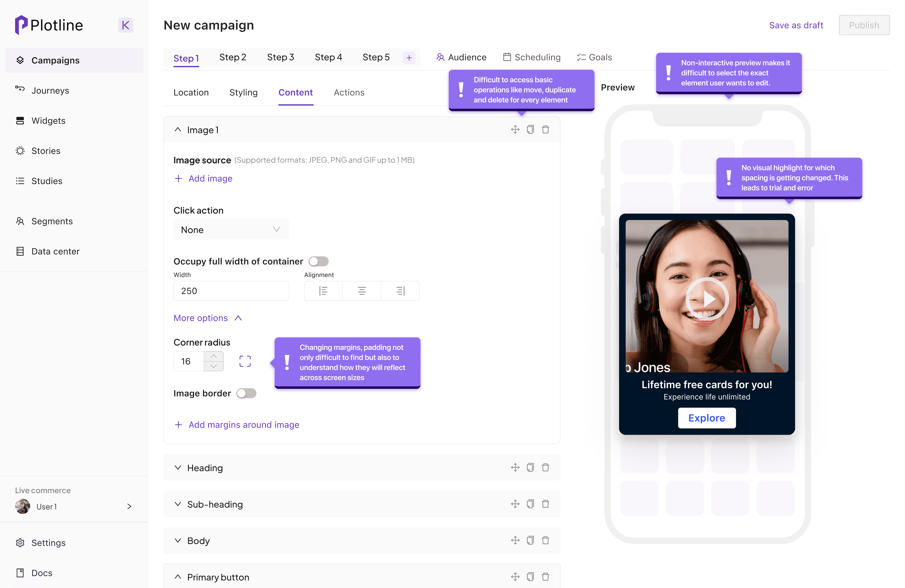Viewport: 905px width, 588px height.
Task: Select center alignment icon
Action: click(362, 291)
